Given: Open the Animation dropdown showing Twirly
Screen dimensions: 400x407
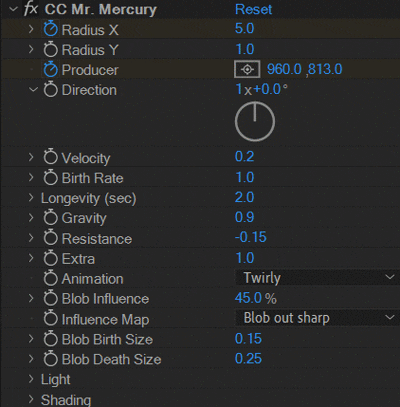Looking at the screenshot, I should 317,278.
